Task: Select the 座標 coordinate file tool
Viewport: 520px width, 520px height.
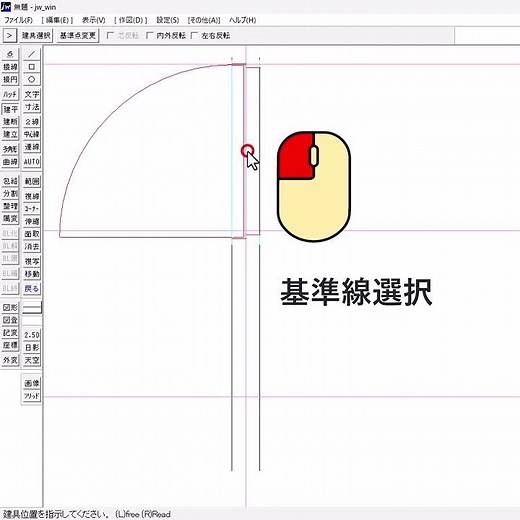Action: (10, 346)
